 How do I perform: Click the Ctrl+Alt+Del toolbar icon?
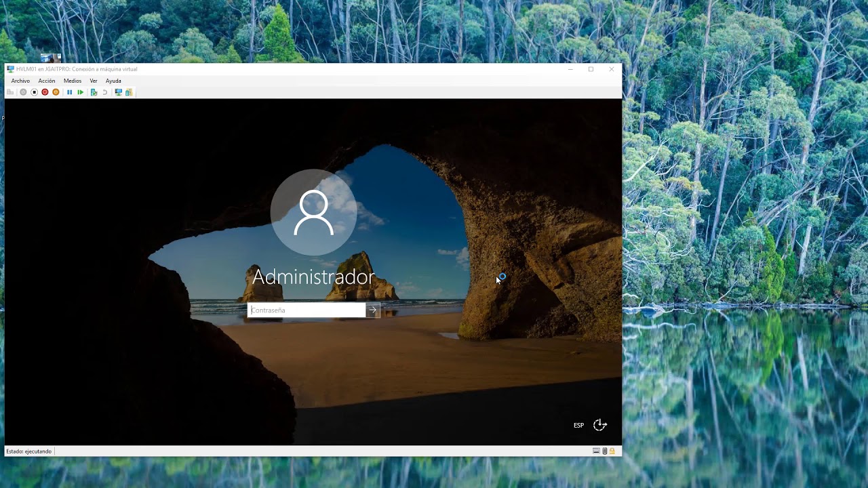click(10, 92)
